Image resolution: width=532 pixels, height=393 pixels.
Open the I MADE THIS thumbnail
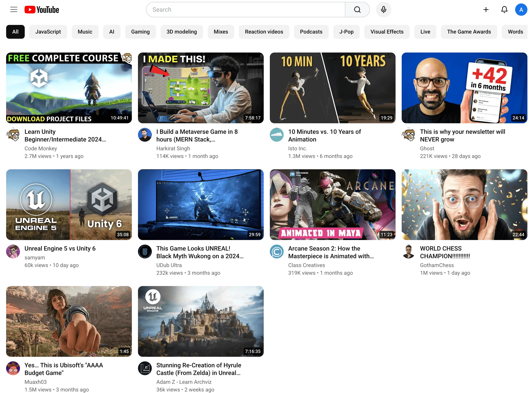[201, 88]
